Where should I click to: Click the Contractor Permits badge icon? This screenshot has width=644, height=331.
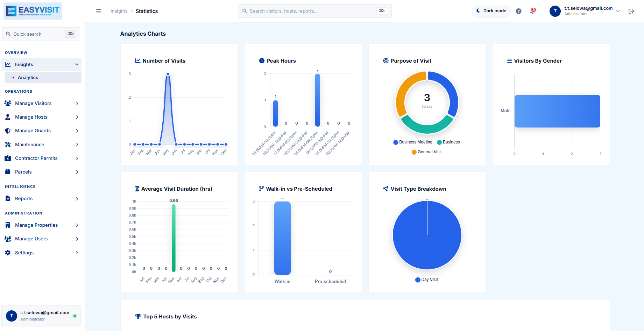8,158
